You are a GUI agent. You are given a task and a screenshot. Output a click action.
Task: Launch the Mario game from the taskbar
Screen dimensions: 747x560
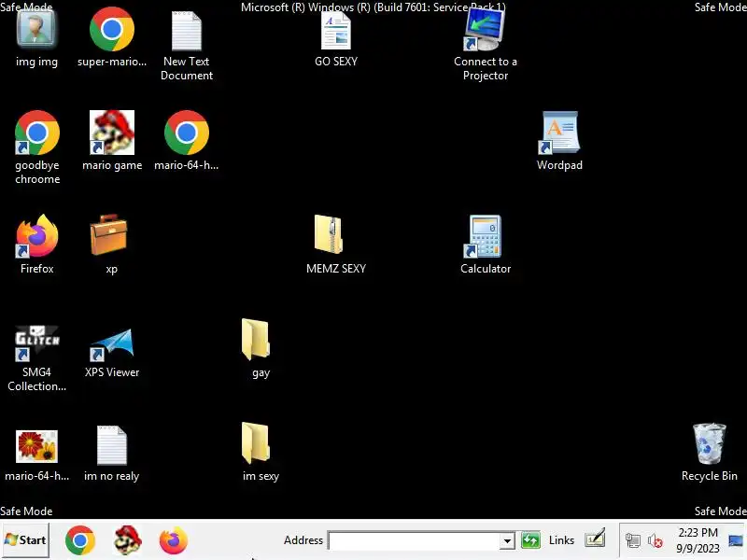127,540
